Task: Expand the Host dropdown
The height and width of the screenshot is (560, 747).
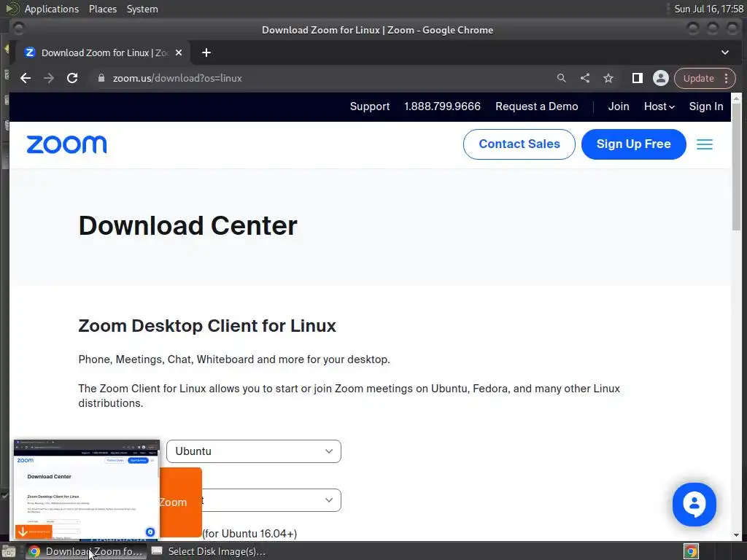Action: 659,106
